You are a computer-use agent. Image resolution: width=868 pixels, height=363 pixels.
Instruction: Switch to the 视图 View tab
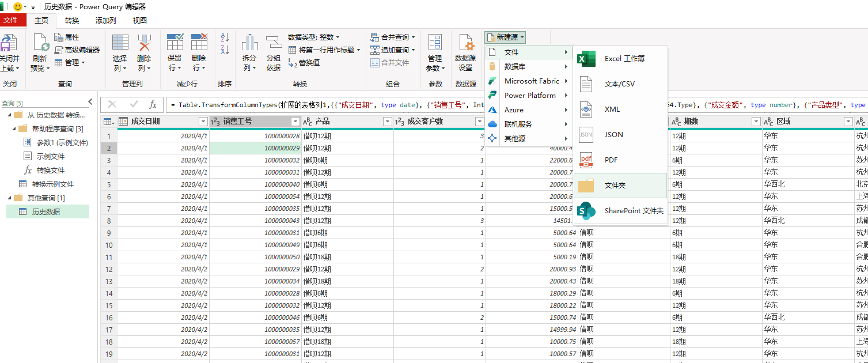pyautogui.click(x=140, y=20)
